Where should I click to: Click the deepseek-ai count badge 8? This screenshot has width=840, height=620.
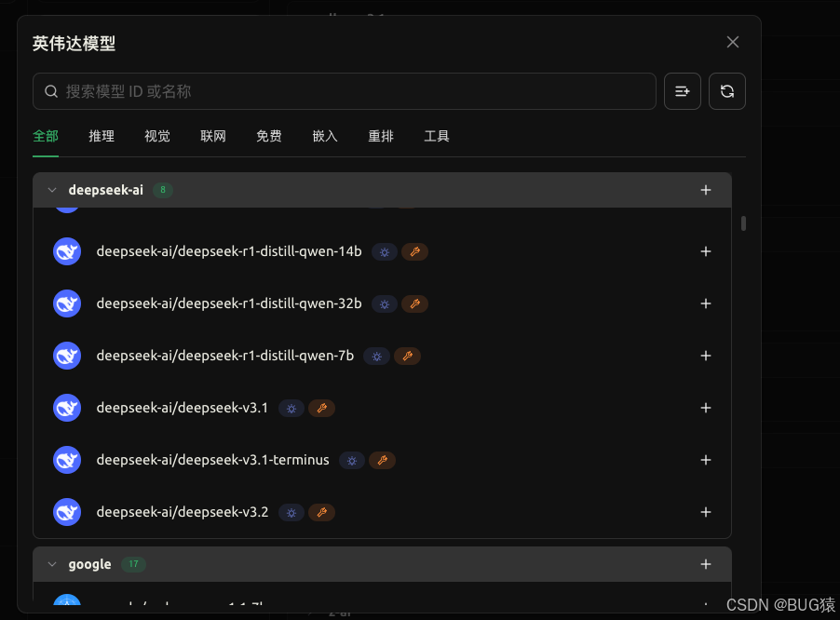(x=163, y=190)
